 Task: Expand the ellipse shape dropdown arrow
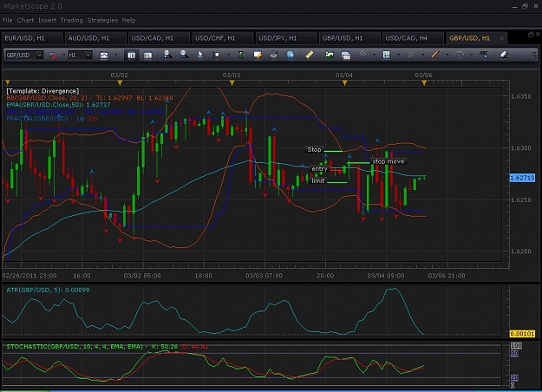pos(472,55)
